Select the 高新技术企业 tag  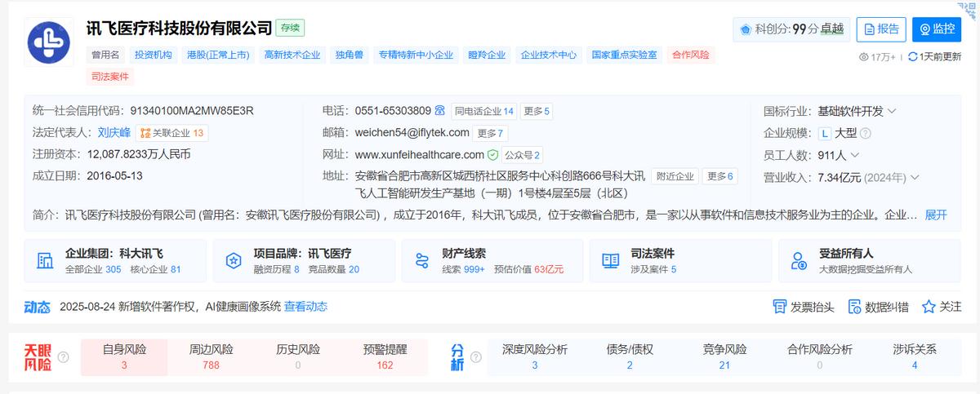tap(292, 55)
